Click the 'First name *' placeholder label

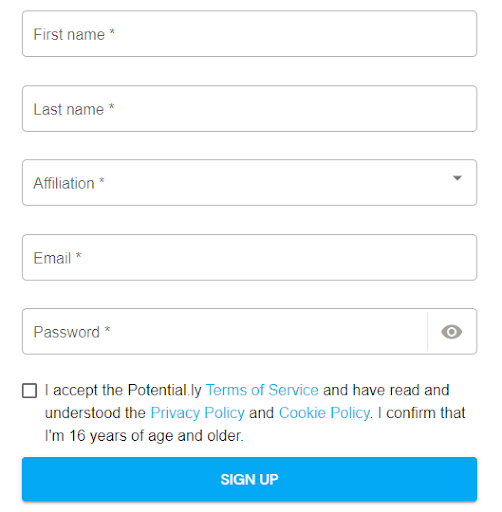click(74, 34)
